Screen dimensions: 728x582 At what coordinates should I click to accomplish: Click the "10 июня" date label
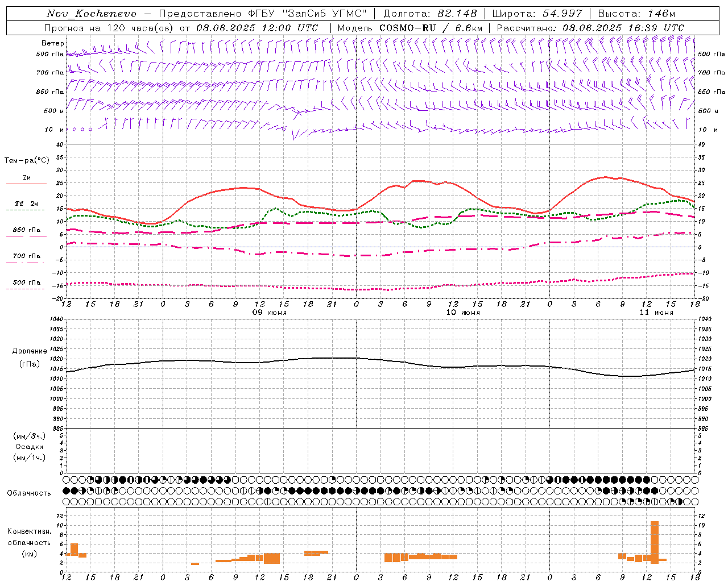pyautogui.click(x=463, y=313)
